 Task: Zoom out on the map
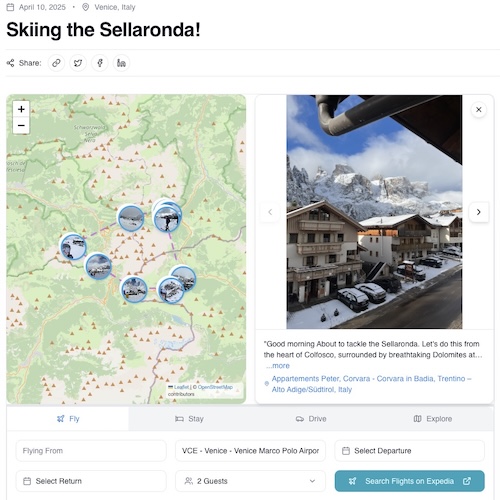point(21,126)
